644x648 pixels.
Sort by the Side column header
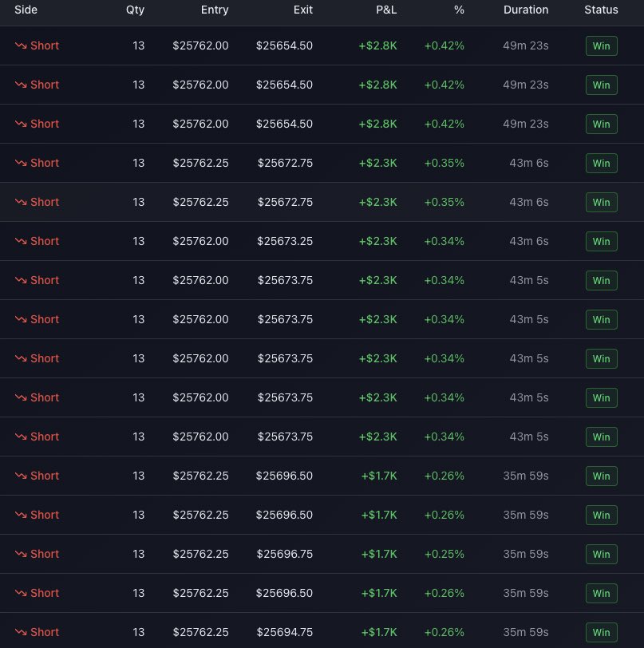pyautogui.click(x=26, y=10)
